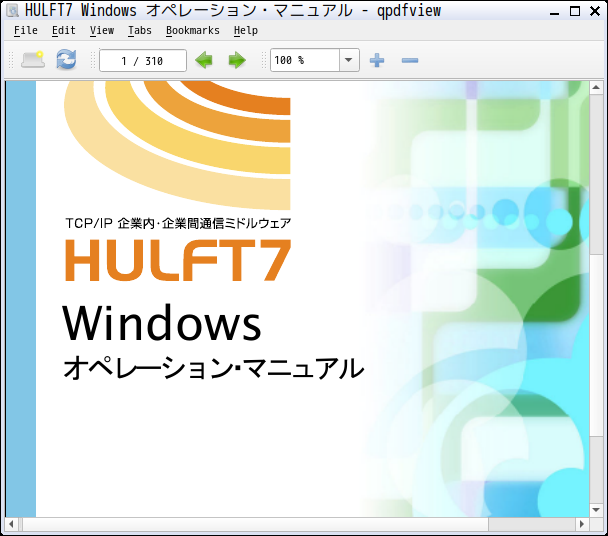Open the Tabs menu
This screenshot has width=608, height=536.
140,30
